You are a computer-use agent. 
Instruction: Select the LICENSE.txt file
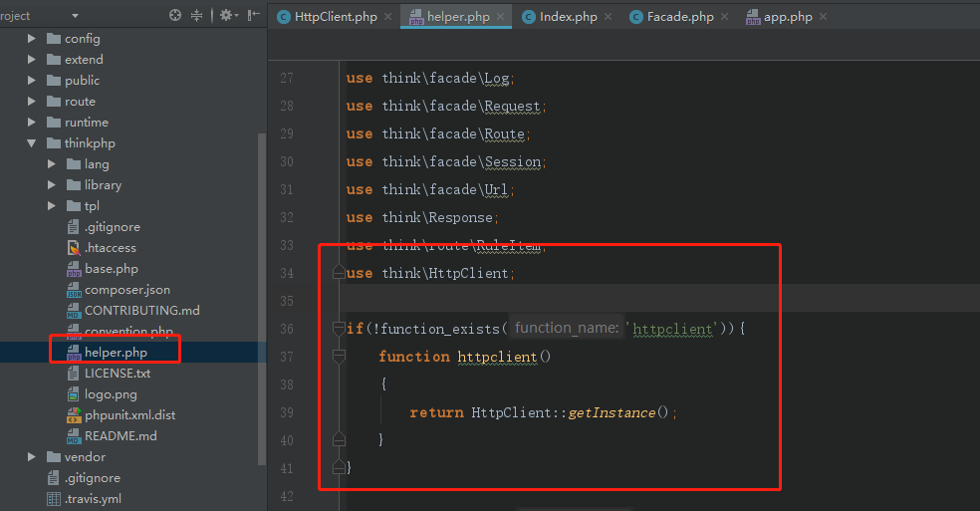[109, 374]
